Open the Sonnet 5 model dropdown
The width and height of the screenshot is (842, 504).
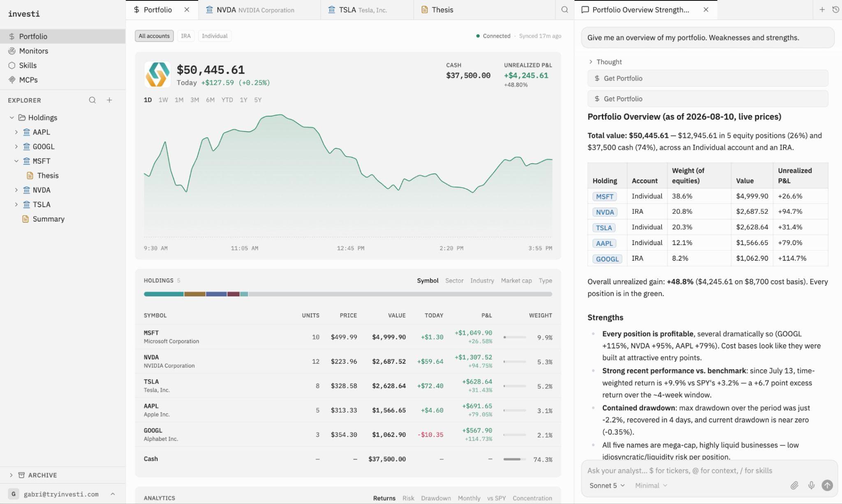coord(607,486)
